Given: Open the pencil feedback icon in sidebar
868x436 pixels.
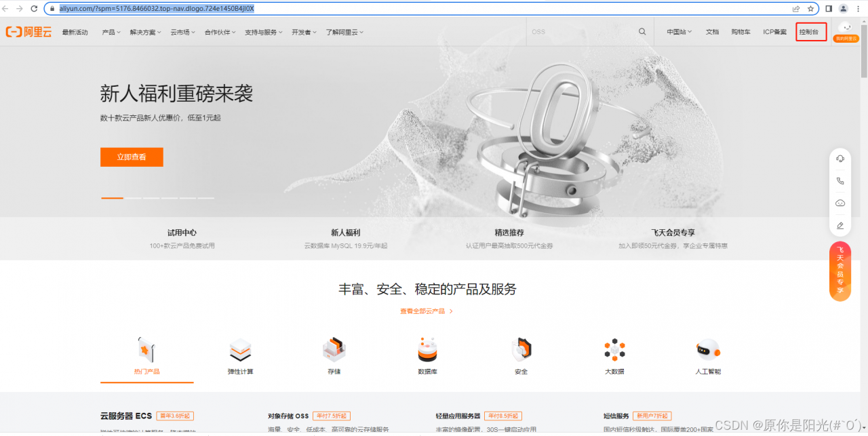Looking at the screenshot, I should point(840,225).
